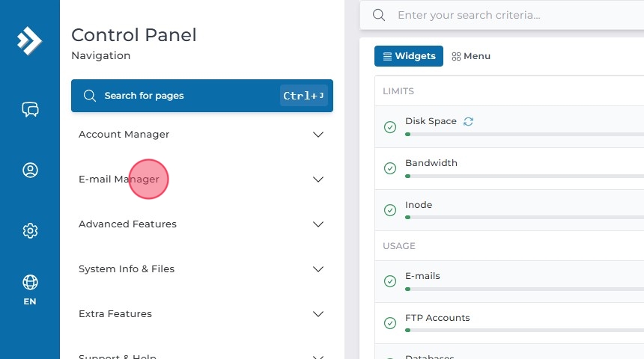644x359 pixels.
Task: Click the magnifier icon in top search bar
Action: pos(379,15)
